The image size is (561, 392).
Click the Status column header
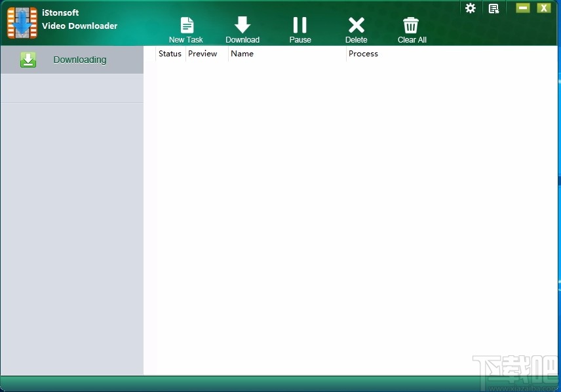click(169, 54)
